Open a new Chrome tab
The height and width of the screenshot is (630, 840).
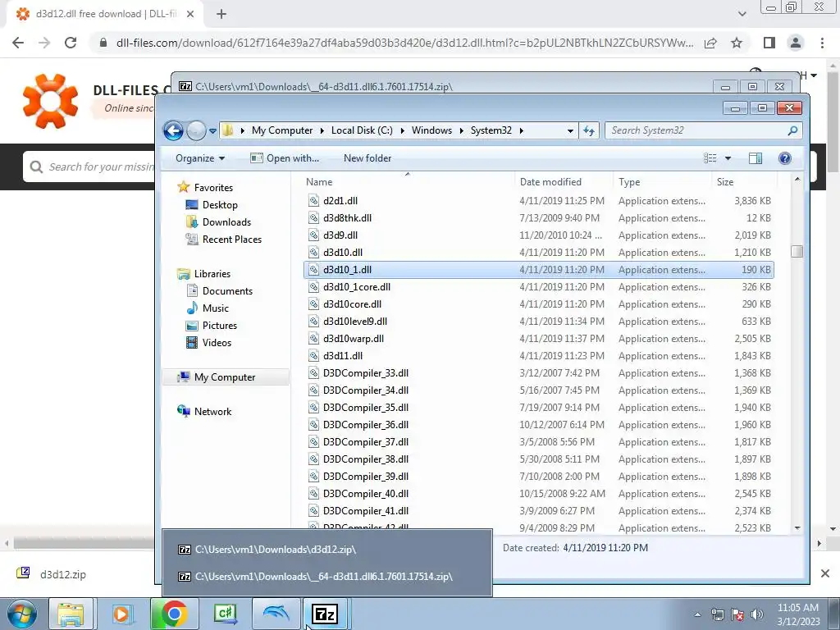pos(221,15)
